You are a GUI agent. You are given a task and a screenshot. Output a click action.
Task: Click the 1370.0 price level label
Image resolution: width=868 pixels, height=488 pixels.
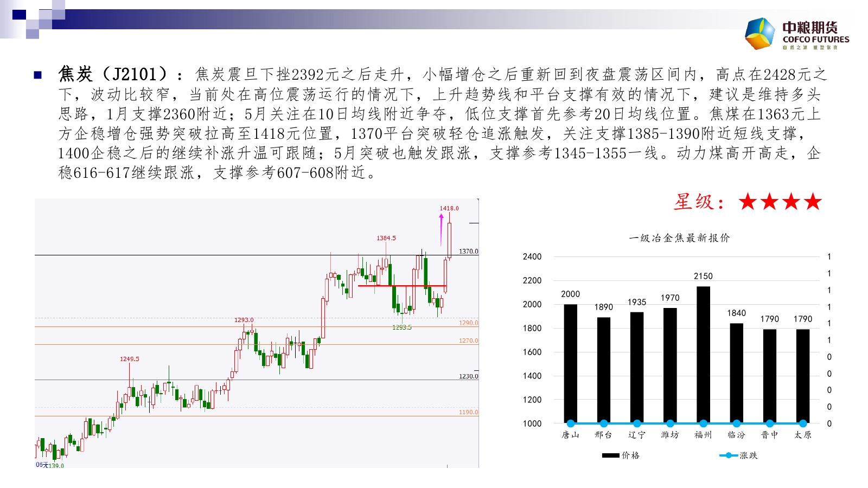tap(469, 251)
